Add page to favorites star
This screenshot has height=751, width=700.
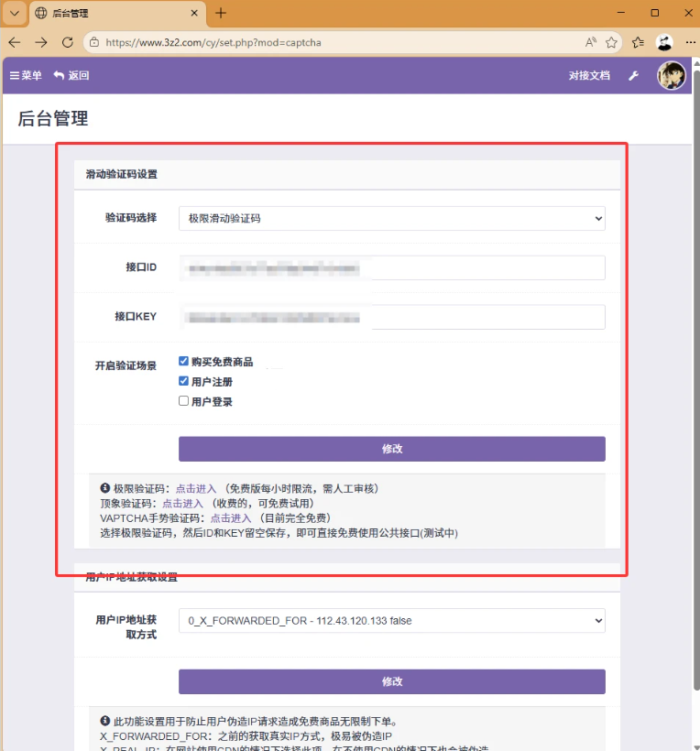pos(611,43)
